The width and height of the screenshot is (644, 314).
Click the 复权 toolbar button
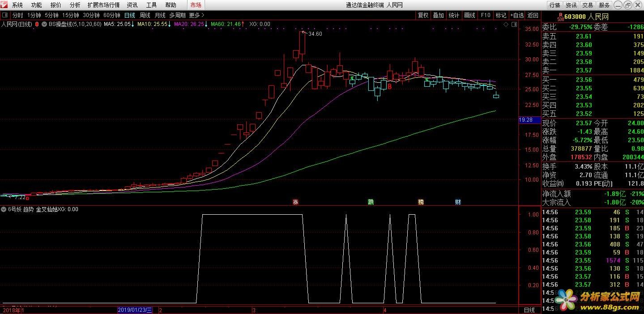(x=423, y=15)
